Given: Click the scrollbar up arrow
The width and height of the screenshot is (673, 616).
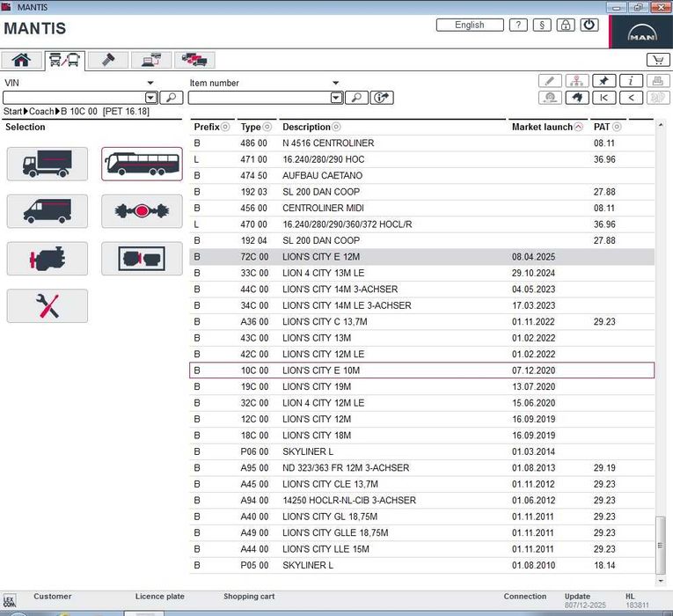Looking at the screenshot, I should [x=661, y=125].
